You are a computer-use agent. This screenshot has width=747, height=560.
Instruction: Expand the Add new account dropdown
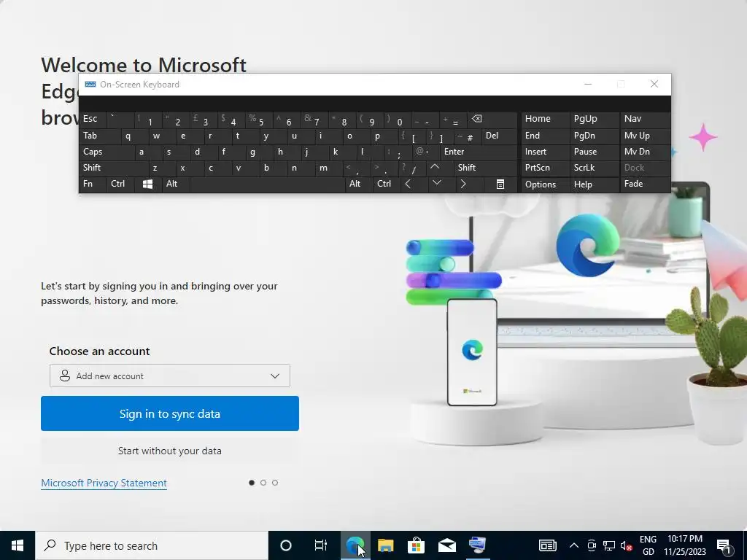pyautogui.click(x=169, y=376)
